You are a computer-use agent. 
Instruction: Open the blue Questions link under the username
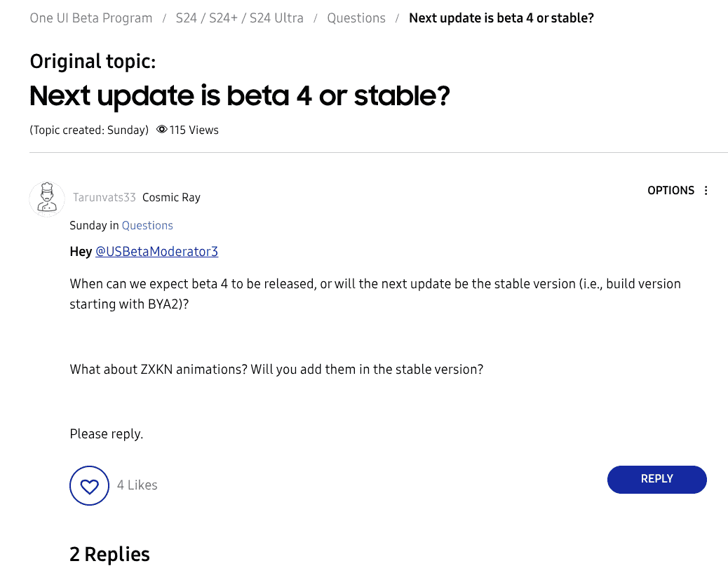pyautogui.click(x=147, y=226)
